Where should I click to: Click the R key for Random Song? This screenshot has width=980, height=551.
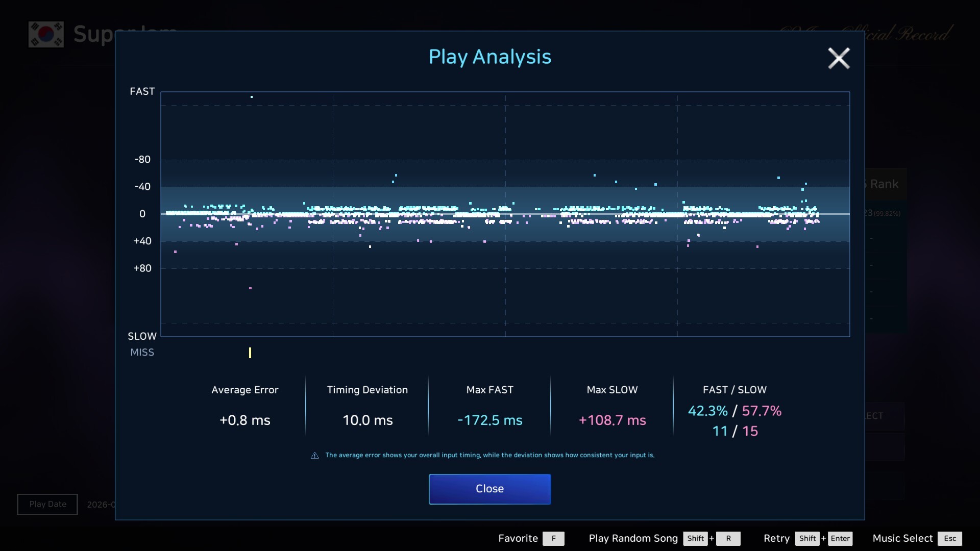728,538
